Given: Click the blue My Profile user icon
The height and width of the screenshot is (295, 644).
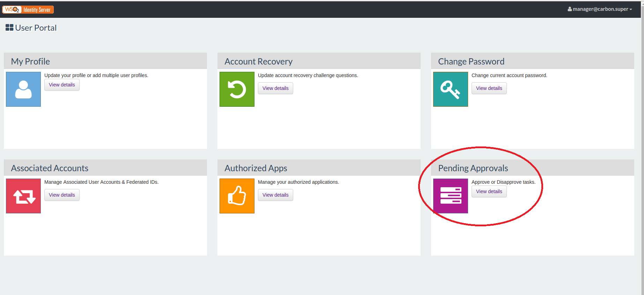Looking at the screenshot, I should [x=23, y=89].
